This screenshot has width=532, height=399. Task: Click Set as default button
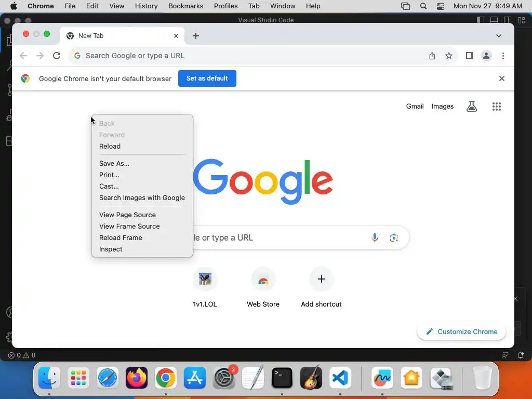[x=207, y=78]
